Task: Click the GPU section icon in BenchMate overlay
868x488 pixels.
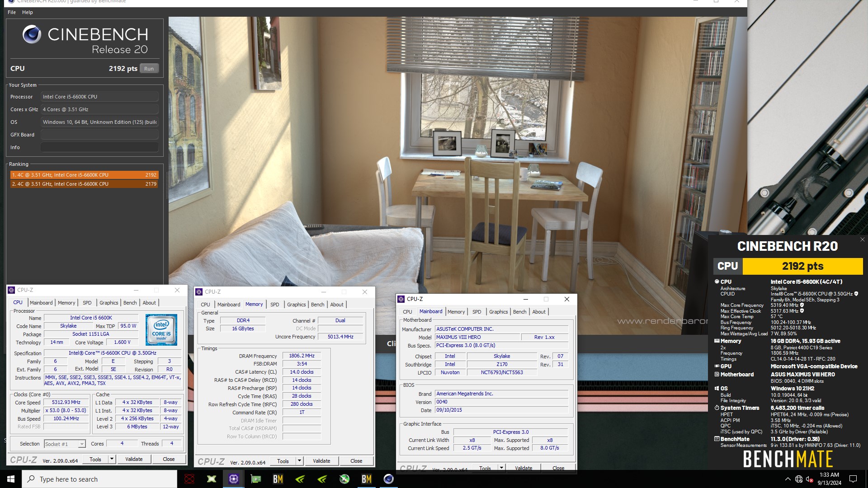Action: pyautogui.click(x=717, y=366)
